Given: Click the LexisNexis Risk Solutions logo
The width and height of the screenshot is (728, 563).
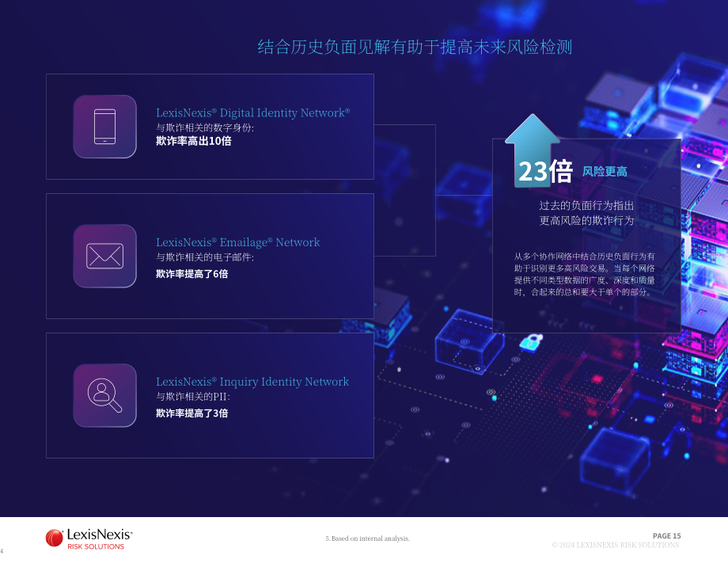Looking at the screenshot, I should pyautogui.click(x=89, y=539).
